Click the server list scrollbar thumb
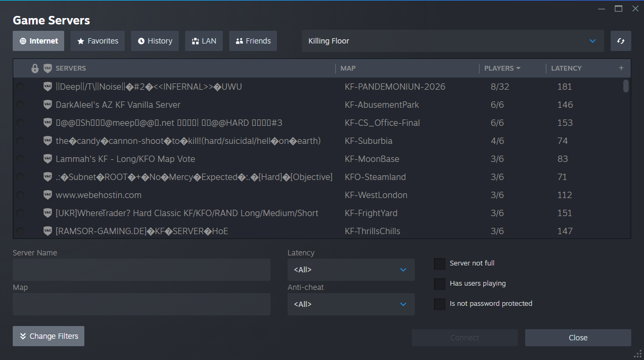Image resolution: width=644 pixels, height=360 pixels. [x=626, y=86]
